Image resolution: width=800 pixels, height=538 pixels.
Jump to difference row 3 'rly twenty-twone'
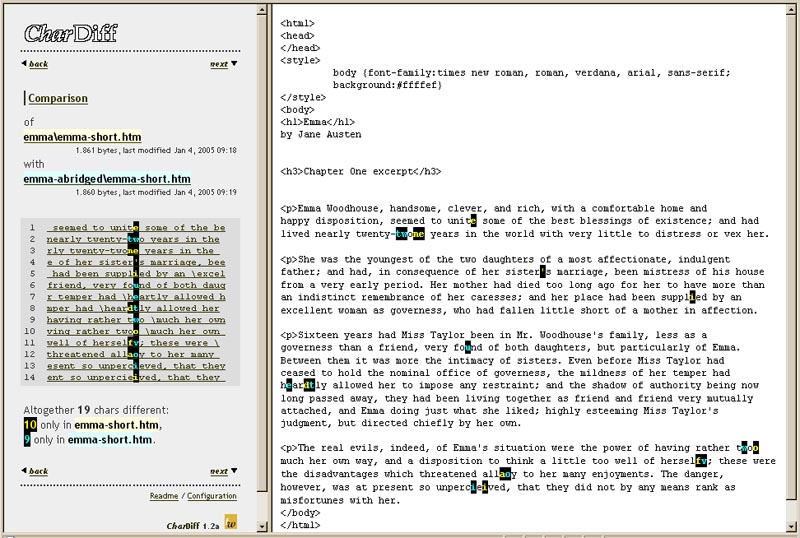(133, 251)
